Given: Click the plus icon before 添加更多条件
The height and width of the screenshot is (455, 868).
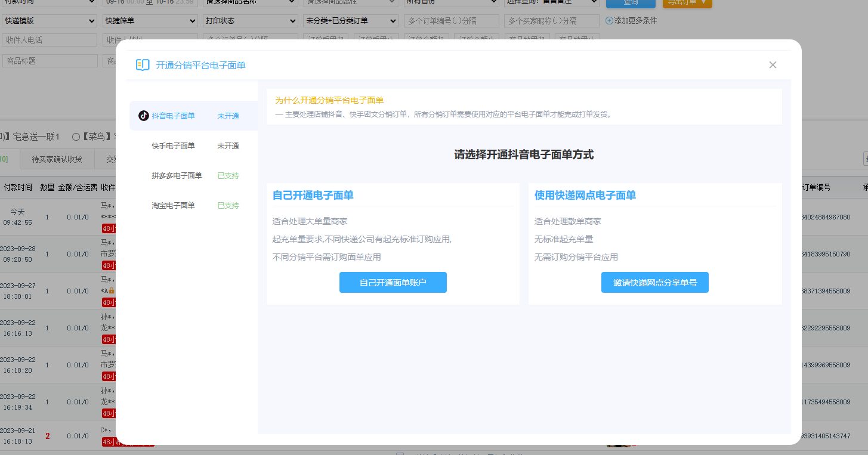Looking at the screenshot, I should tap(609, 21).
